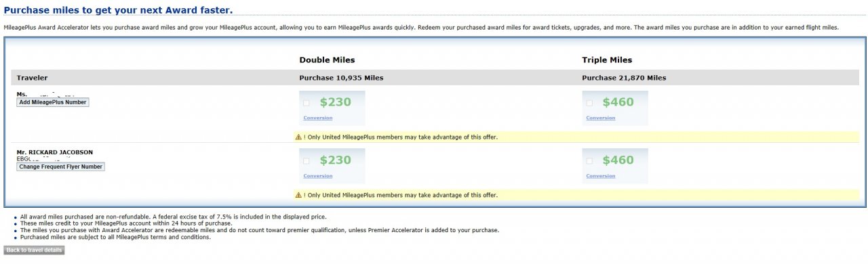Check Double Miles $230 box for Rickard Jacobson
Viewport: 868px width, 264px height.
tap(307, 161)
